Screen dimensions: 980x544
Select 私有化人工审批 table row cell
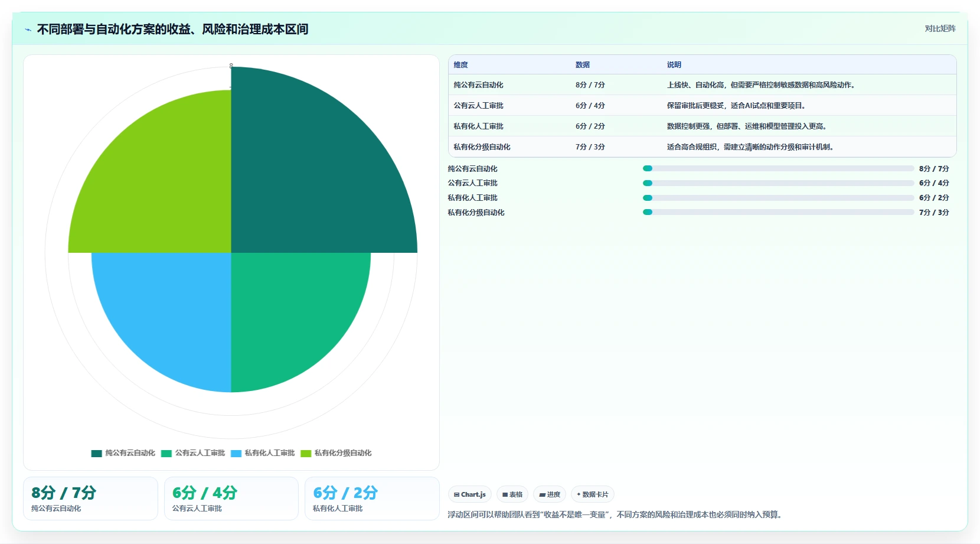(478, 126)
